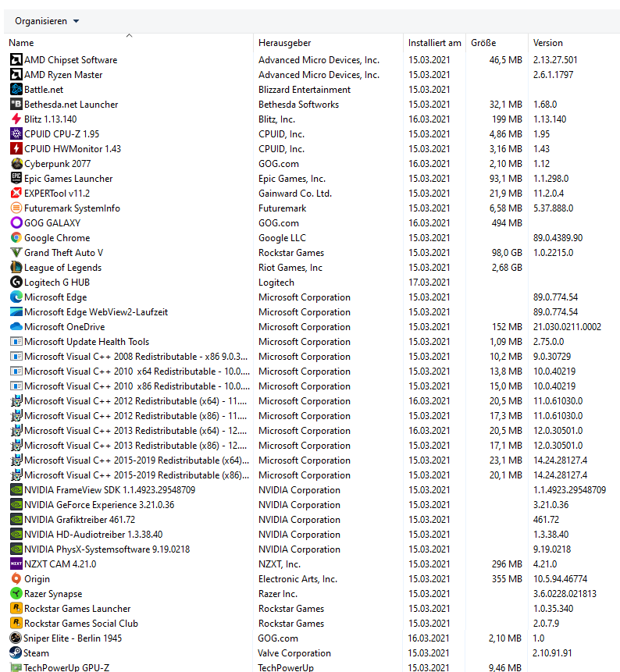Select Microsoft Visual C++ 2008 Redistributable entry
The width and height of the screenshot is (620, 672).
coord(136,356)
